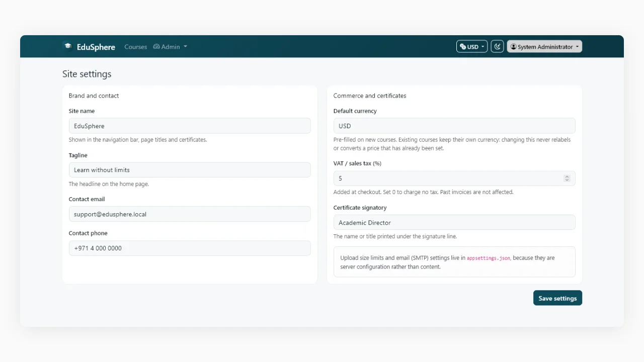Edit the Tagline text field
Viewport: 644px width, 362px height.
(x=190, y=170)
